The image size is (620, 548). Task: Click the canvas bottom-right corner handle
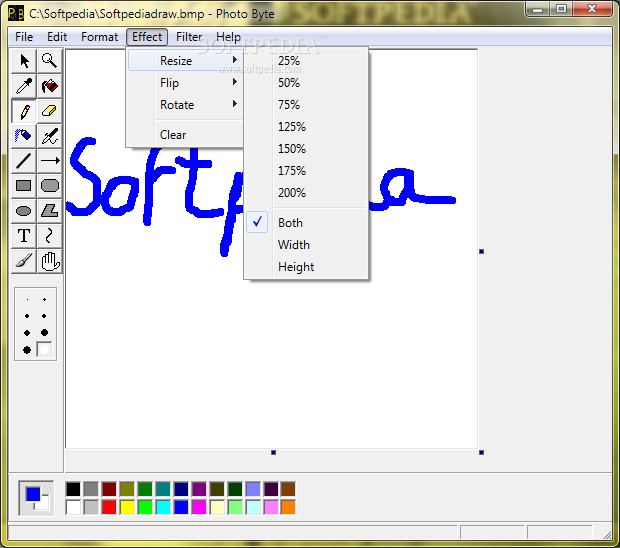(481, 452)
